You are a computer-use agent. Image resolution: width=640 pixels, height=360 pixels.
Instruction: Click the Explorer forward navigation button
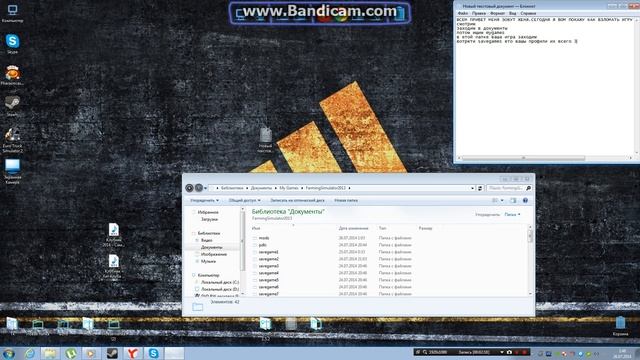[198, 188]
